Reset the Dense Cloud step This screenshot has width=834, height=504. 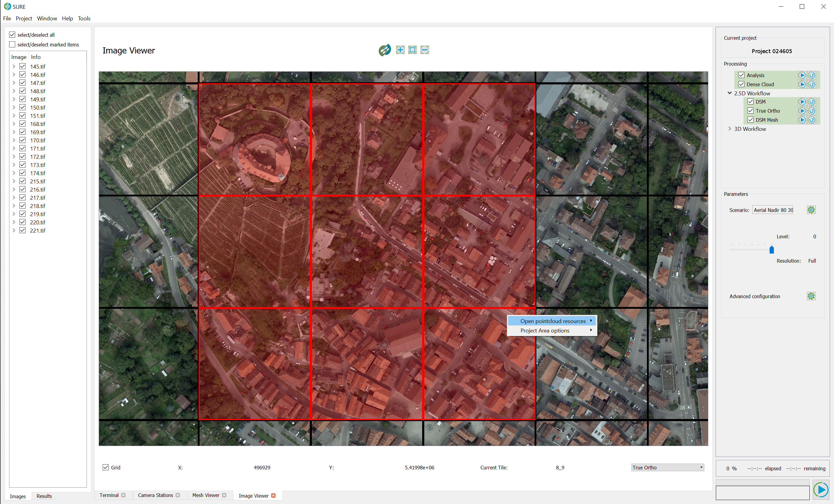(x=812, y=84)
